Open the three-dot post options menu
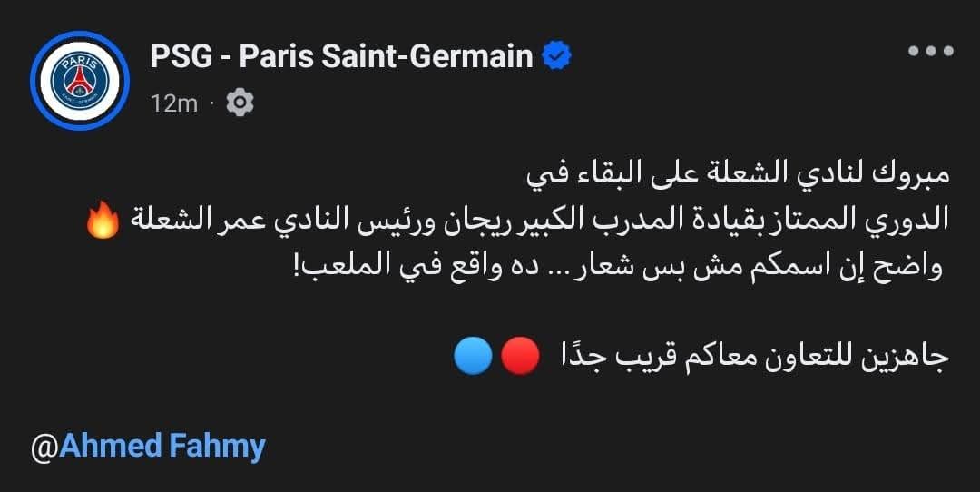The width and height of the screenshot is (980, 492). 930,51
